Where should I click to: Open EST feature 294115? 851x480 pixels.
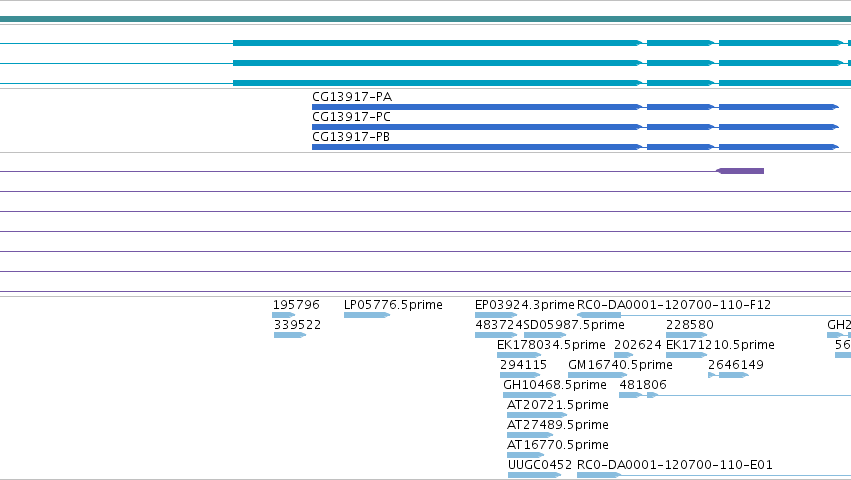pos(523,365)
